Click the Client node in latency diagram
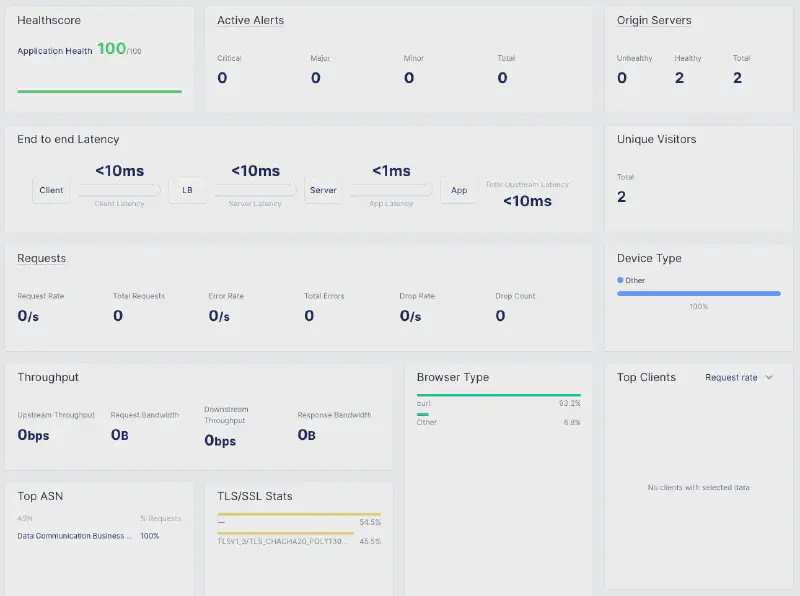 click(51, 190)
